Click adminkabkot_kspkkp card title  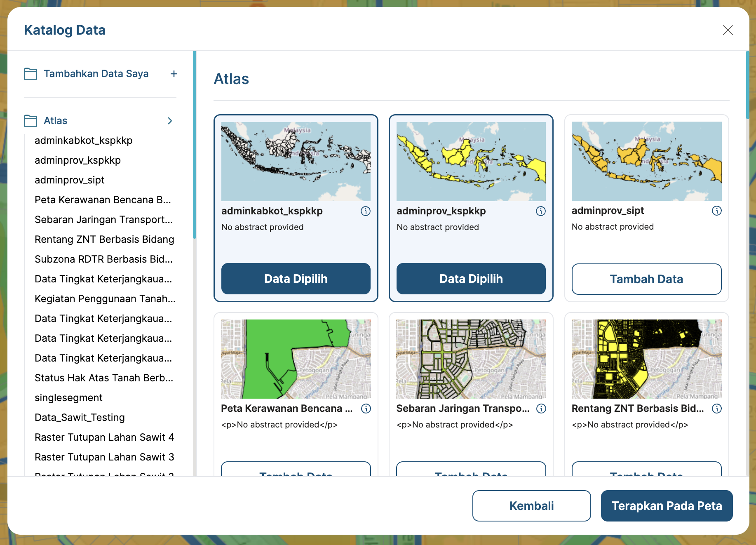click(272, 211)
